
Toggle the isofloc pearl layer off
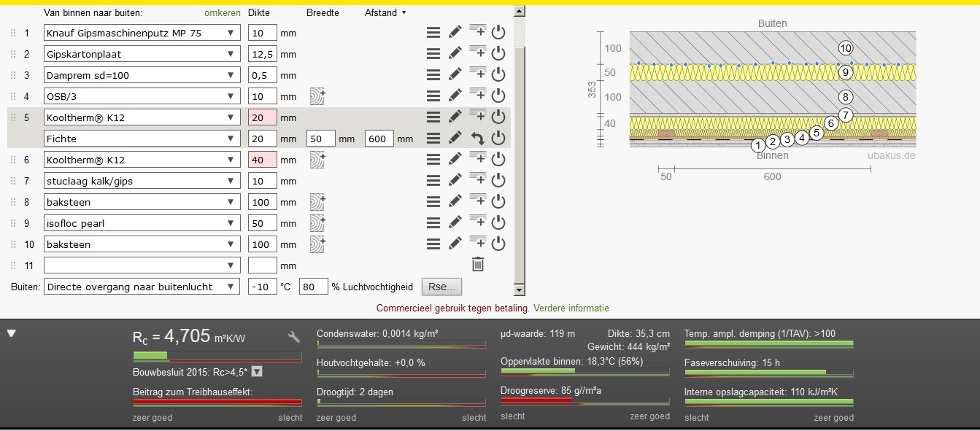click(498, 223)
